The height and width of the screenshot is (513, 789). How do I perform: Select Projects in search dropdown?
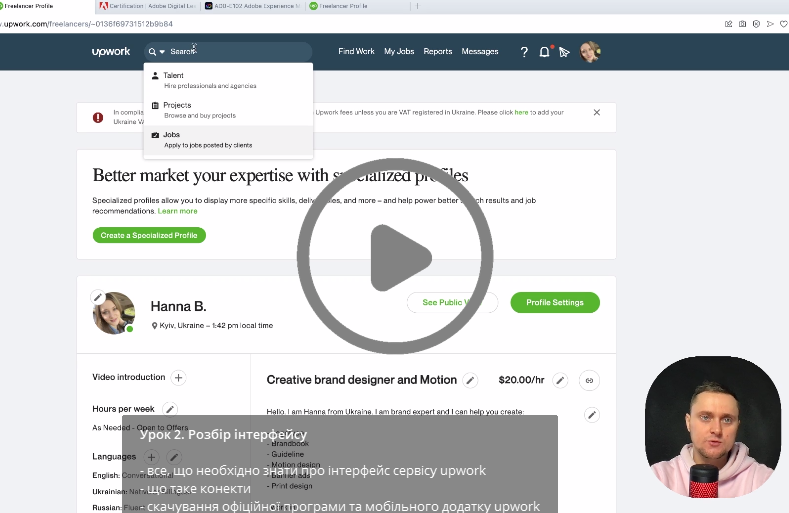click(228, 110)
